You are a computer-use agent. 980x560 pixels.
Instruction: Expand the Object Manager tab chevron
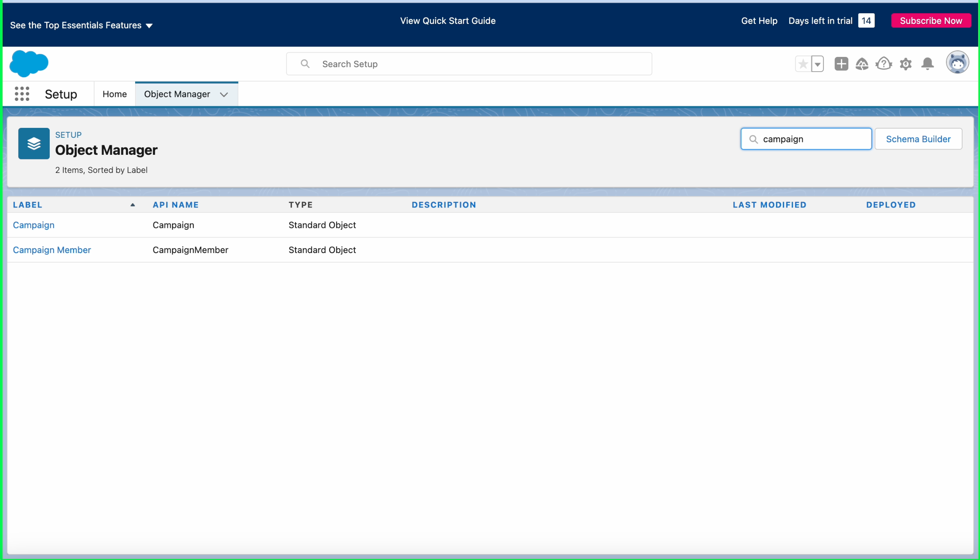pyautogui.click(x=224, y=94)
